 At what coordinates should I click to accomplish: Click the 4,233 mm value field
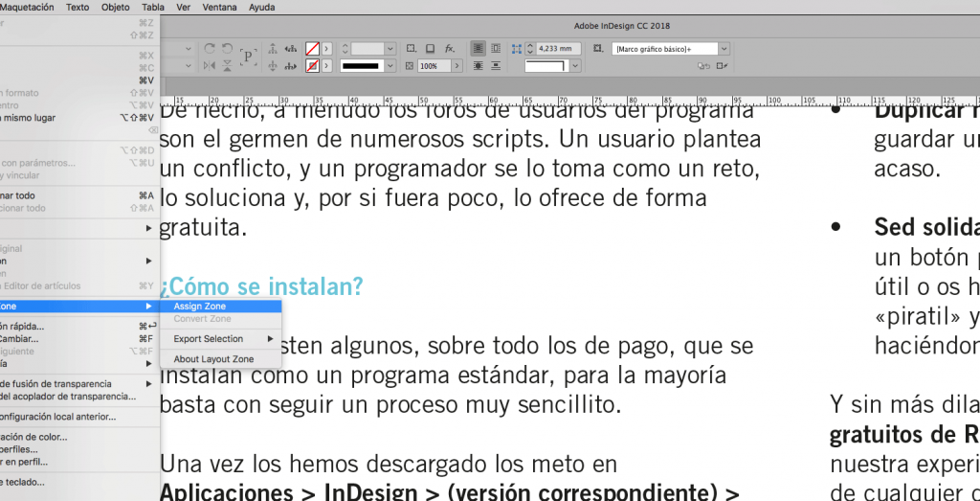pos(558,48)
